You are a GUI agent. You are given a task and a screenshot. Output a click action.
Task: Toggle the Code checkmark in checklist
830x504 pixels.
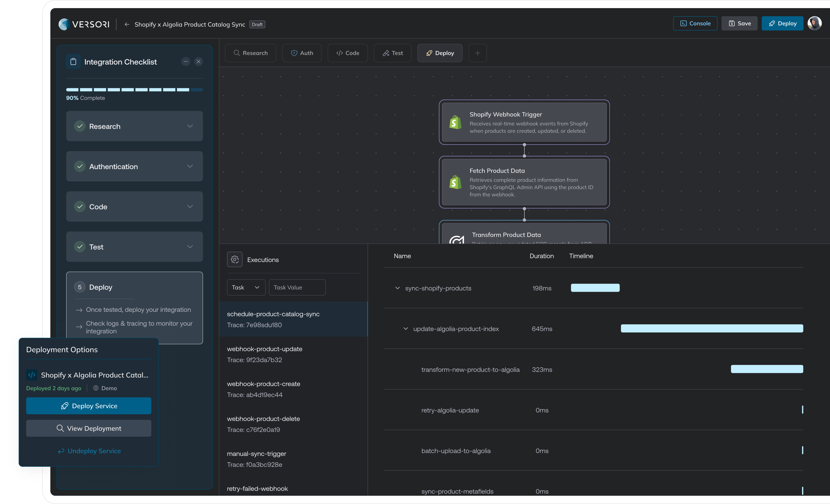[80, 207]
